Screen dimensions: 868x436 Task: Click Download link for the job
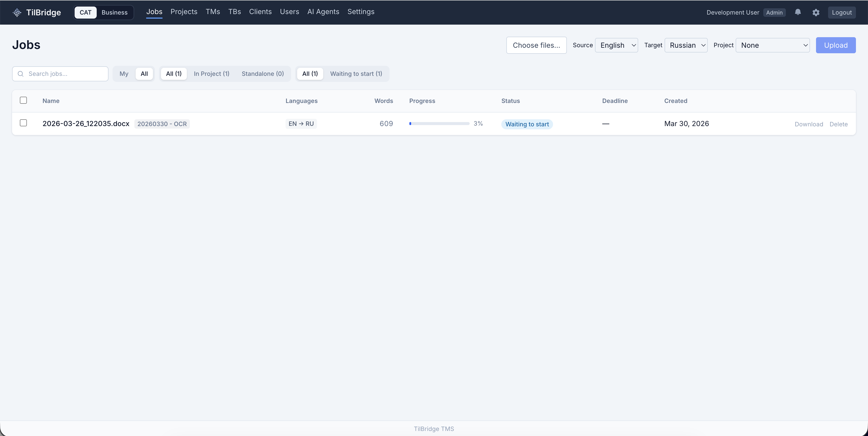pyautogui.click(x=809, y=124)
